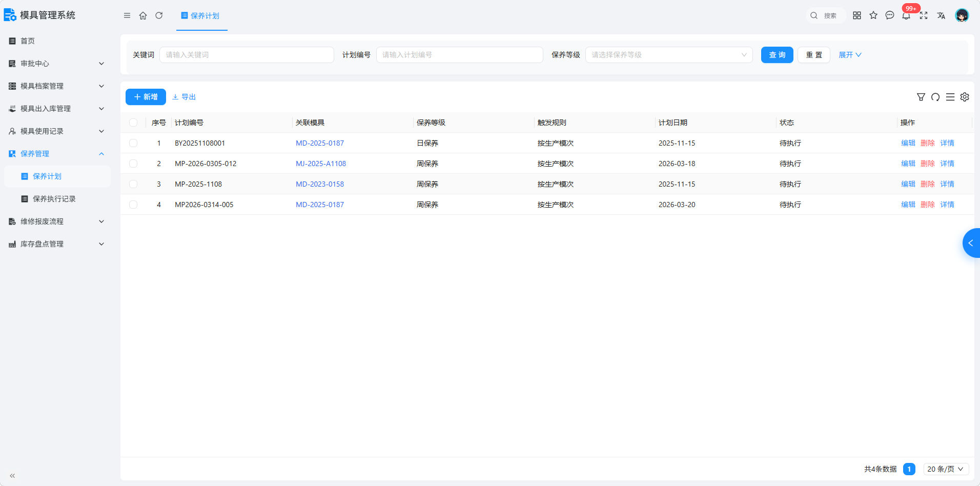
Task: Open notifications bell with 99+ badge
Action: coord(907,15)
